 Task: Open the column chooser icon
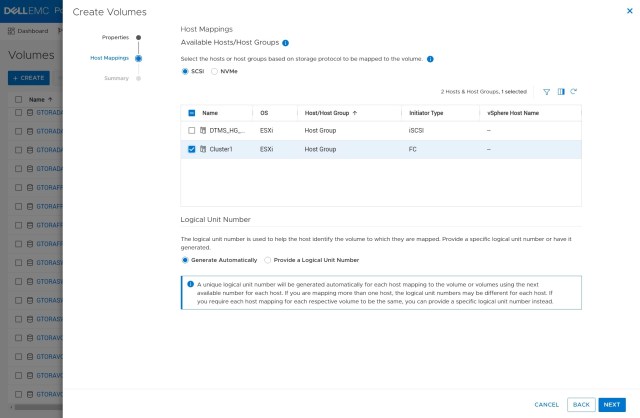click(561, 91)
